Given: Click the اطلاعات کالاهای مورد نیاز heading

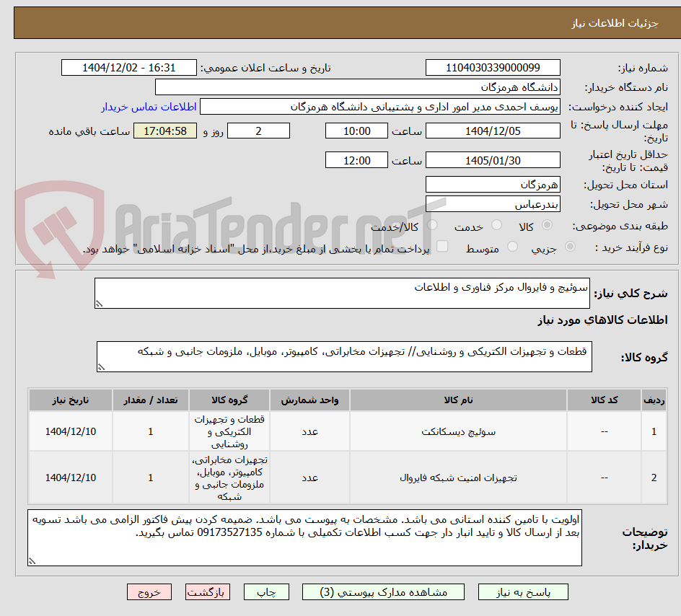Looking at the screenshot, I should tap(602, 320).
